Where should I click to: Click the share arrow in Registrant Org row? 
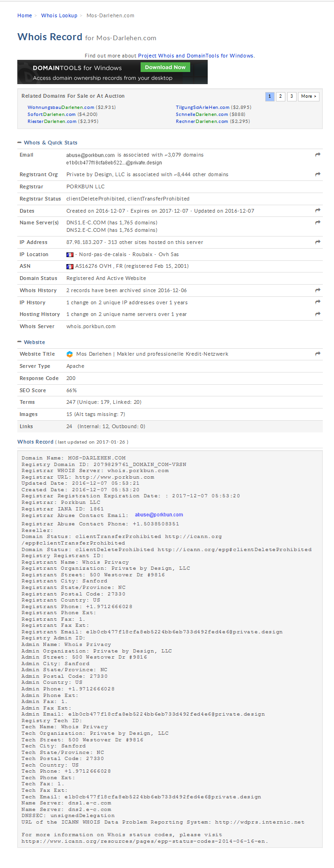[x=318, y=174]
